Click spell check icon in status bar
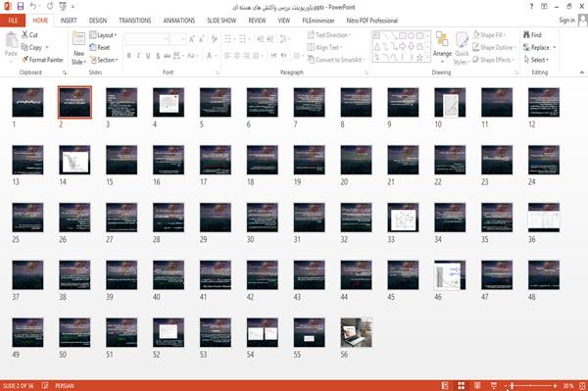Screen dimensions: 588x391 (x=45, y=385)
